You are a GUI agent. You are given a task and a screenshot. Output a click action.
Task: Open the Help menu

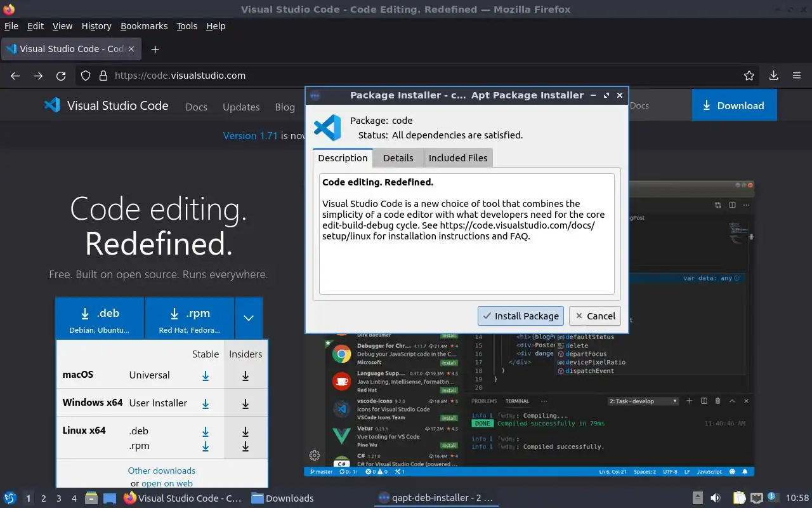point(216,26)
